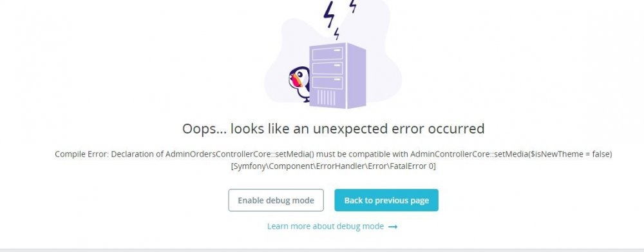Click the side panel of the server tower
Screen dimensions: 644x252
(x=356, y=75)
